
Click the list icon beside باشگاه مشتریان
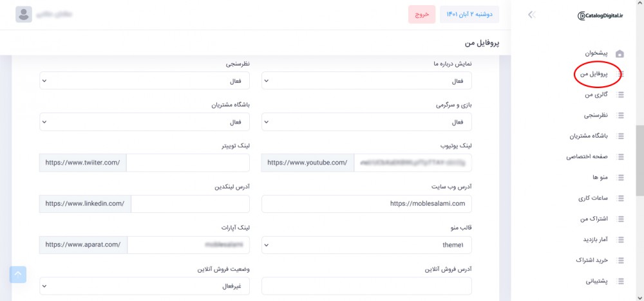[621, 136]
